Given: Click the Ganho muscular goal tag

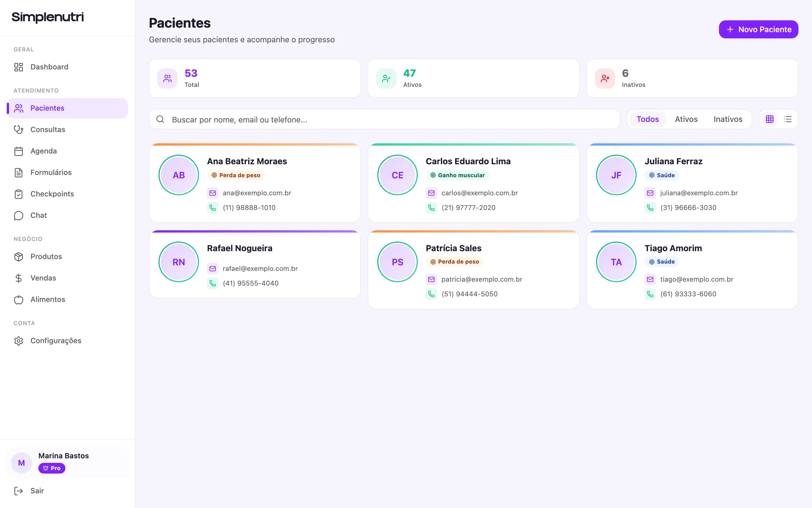Looking at the screenshot, I should tap(458, 175).
